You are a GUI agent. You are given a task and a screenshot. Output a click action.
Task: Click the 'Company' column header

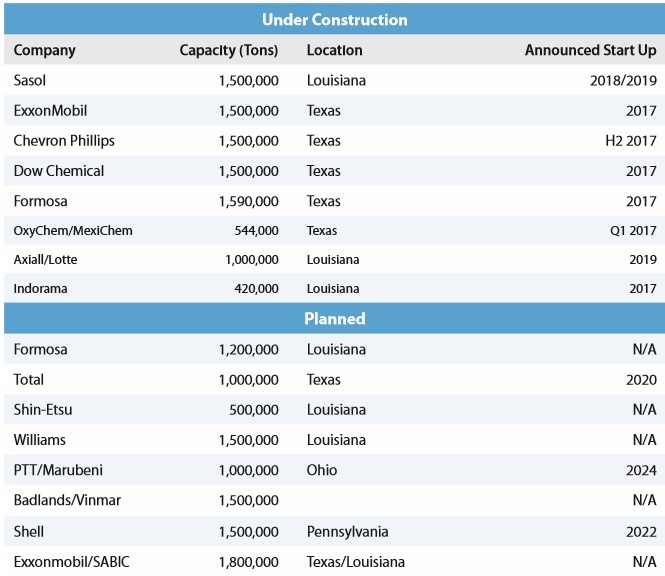45,50
